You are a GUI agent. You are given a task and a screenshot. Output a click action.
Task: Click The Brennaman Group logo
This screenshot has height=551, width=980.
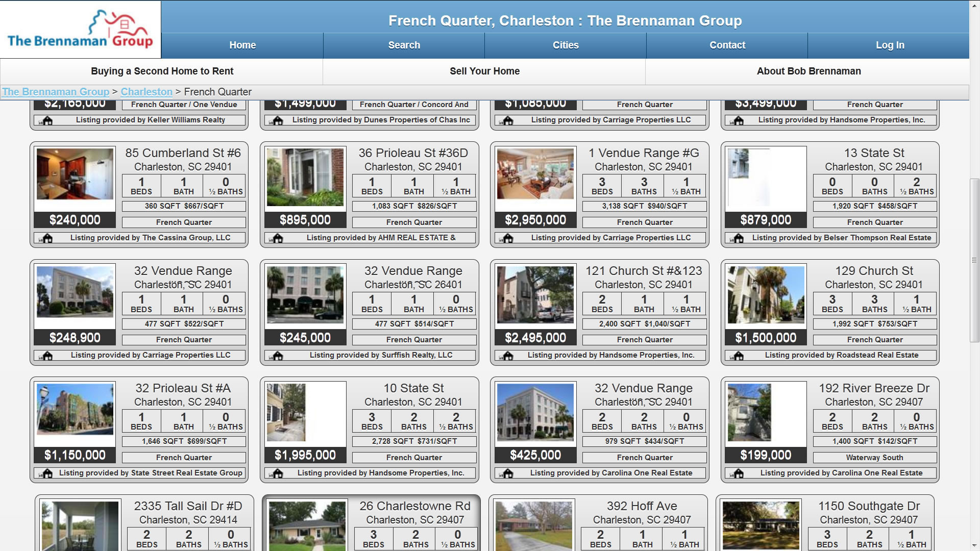(x=80, y=30)
